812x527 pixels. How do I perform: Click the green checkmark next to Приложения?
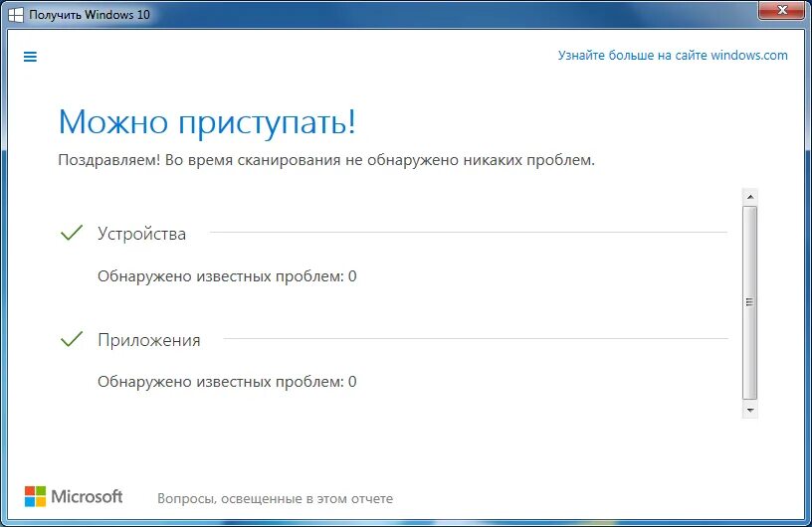pyautogui.click(x=72, y=339)
